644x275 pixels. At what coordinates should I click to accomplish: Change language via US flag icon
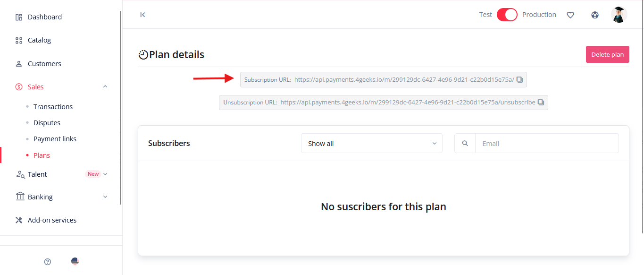click(75, 261)
